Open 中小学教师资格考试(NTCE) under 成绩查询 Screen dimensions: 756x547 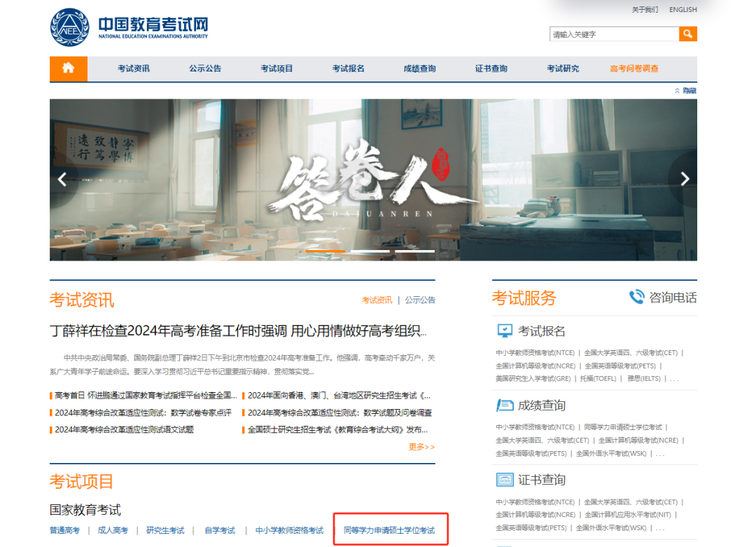(x=535, y=427)
